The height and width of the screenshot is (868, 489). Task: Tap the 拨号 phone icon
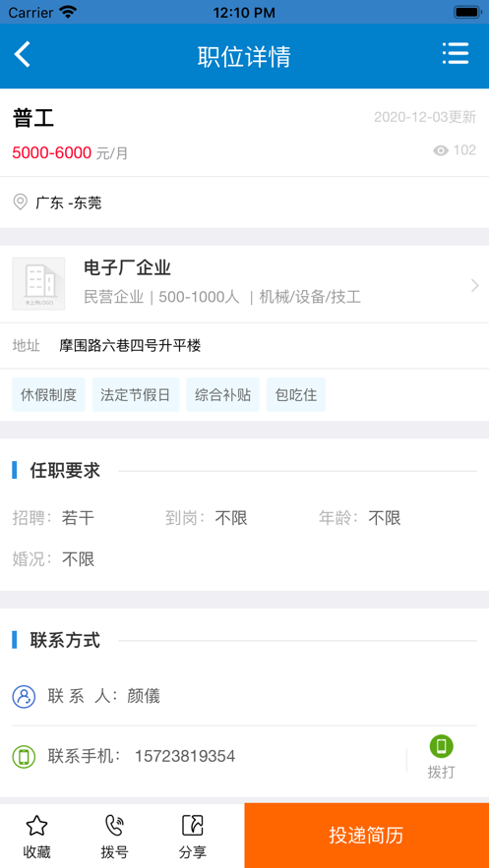point(115,827)
